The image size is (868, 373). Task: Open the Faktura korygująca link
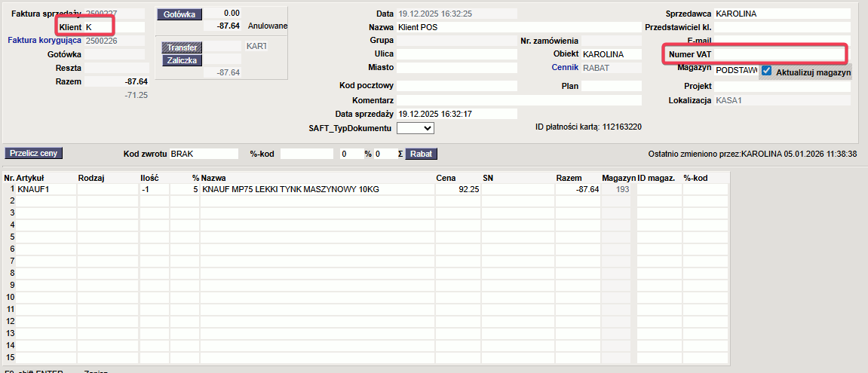pyautogui.click(x=44, y=41)
